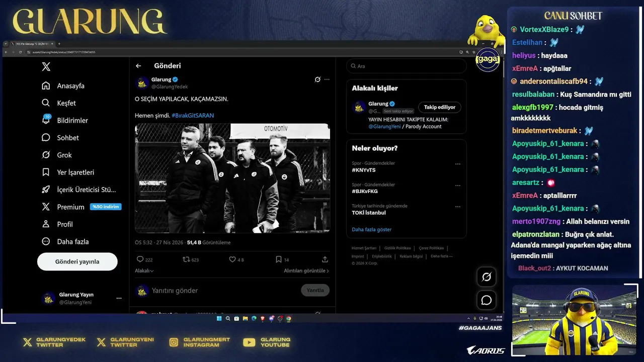Open Daha fazla circle icon
The width and height of the screenshot is (644, 362).
click(x=46, y=241)
